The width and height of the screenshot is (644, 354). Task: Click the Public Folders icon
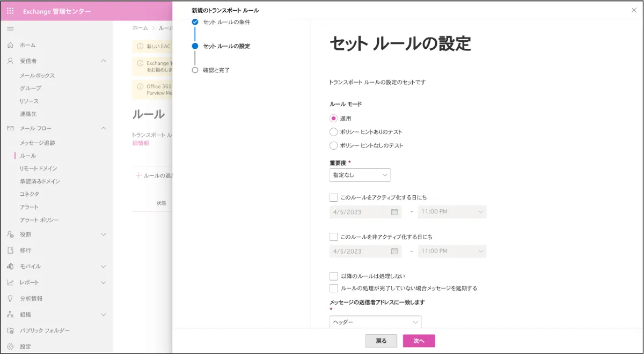pos(10,330)
